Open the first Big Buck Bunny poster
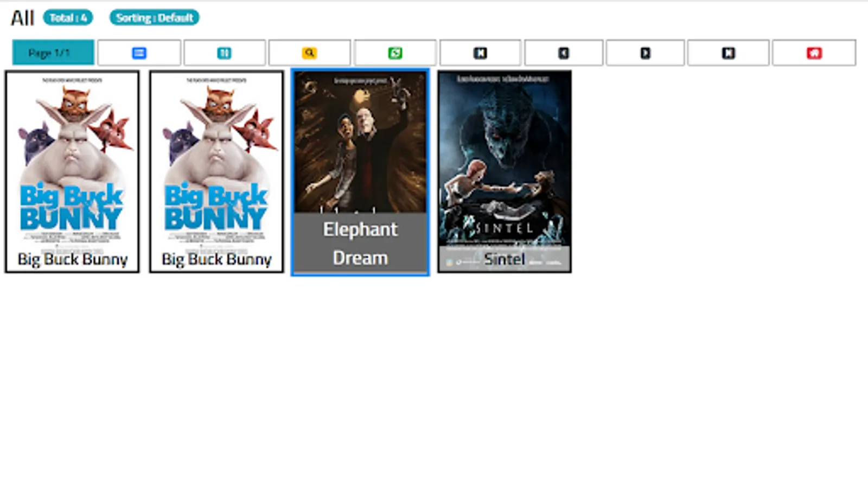 72,171
